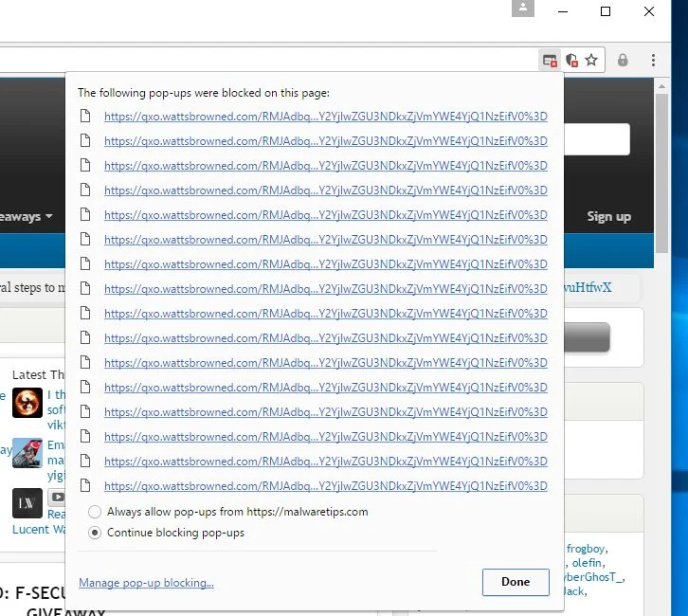Click the scrollbar up arrow
Screen dimensions: 688x616
(661, 86)
